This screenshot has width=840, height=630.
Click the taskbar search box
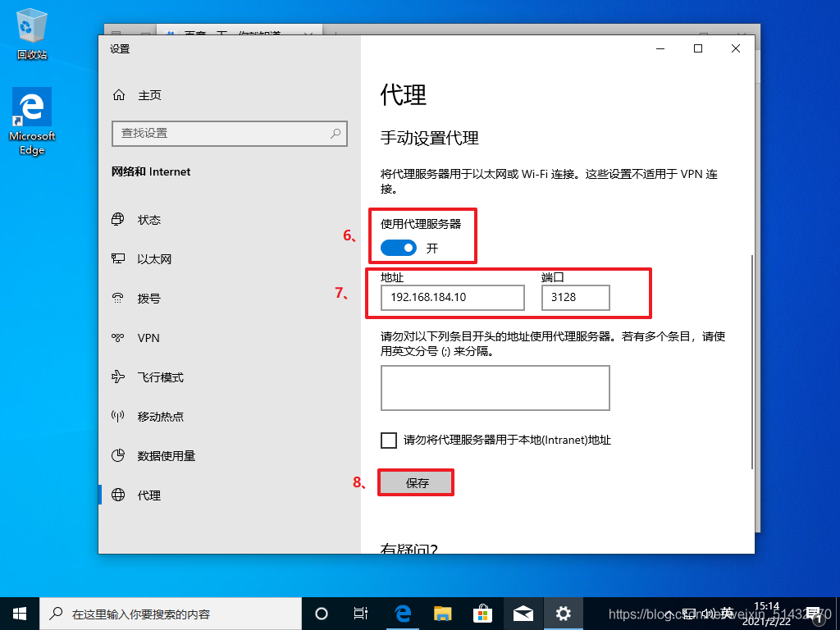[x=171, y=614]
